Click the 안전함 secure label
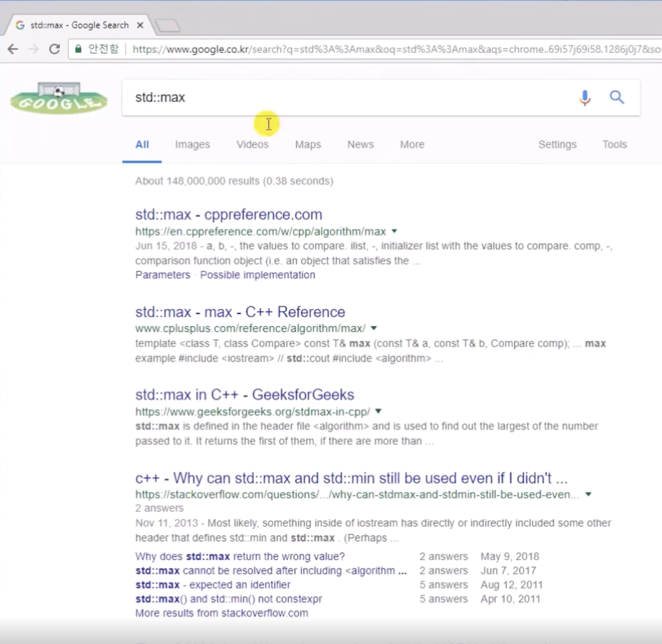The height and width of the screenshot is (644, 662). point(103,49)
